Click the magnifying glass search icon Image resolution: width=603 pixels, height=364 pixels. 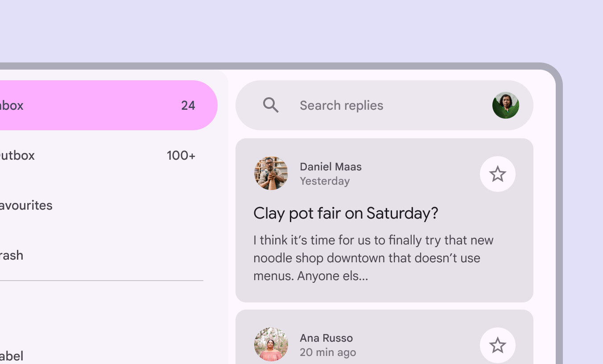pyautogui.click(x=271, y=105)
